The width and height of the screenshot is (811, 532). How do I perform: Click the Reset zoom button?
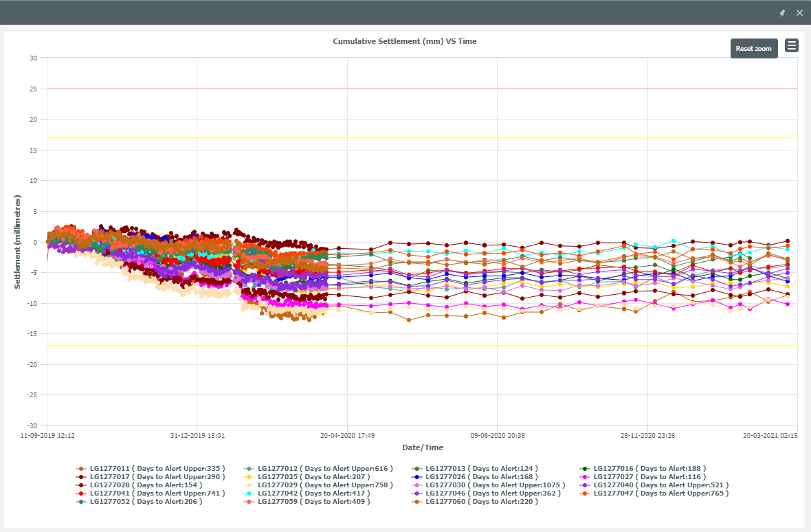click(753, 49)
